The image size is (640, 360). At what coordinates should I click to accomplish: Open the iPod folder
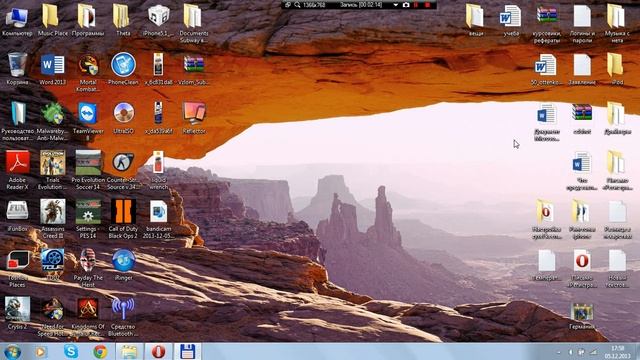click(x=617, y=69)
